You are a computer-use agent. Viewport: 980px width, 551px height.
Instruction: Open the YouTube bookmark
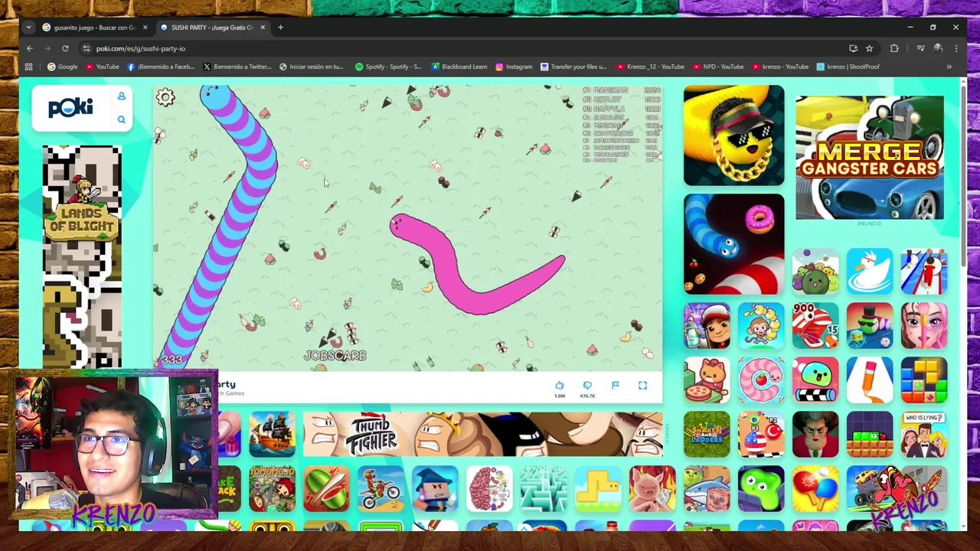click(102, 67)
